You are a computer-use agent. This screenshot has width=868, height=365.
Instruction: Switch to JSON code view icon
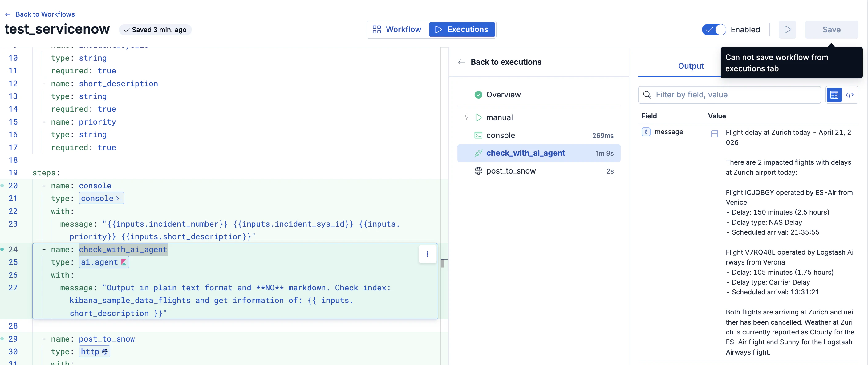tap(850, 95)
